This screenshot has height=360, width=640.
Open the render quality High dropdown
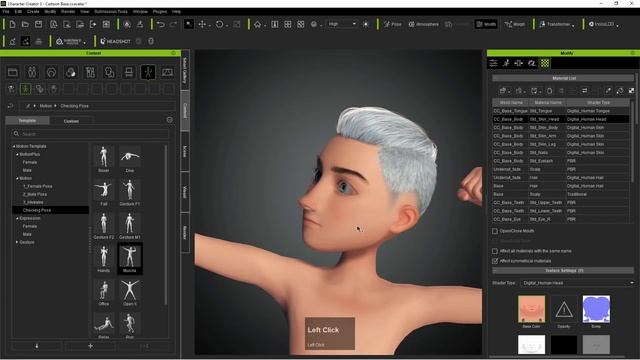coord(342,24)
